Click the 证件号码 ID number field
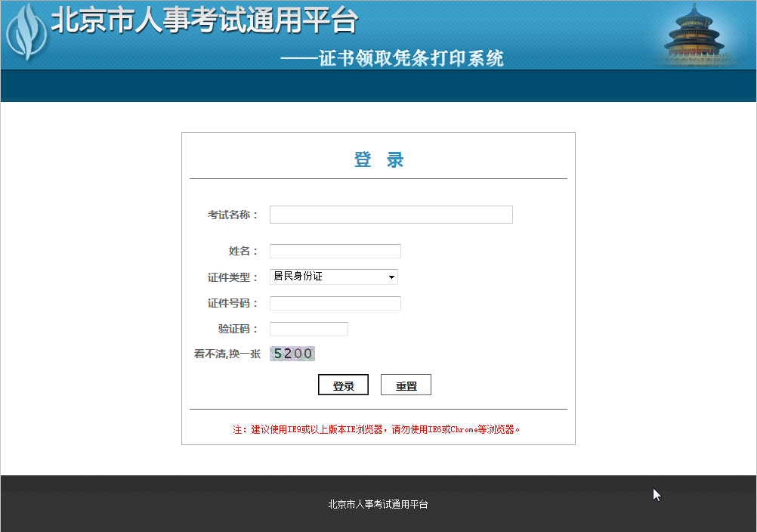757x532 pixels. (335, 303)
